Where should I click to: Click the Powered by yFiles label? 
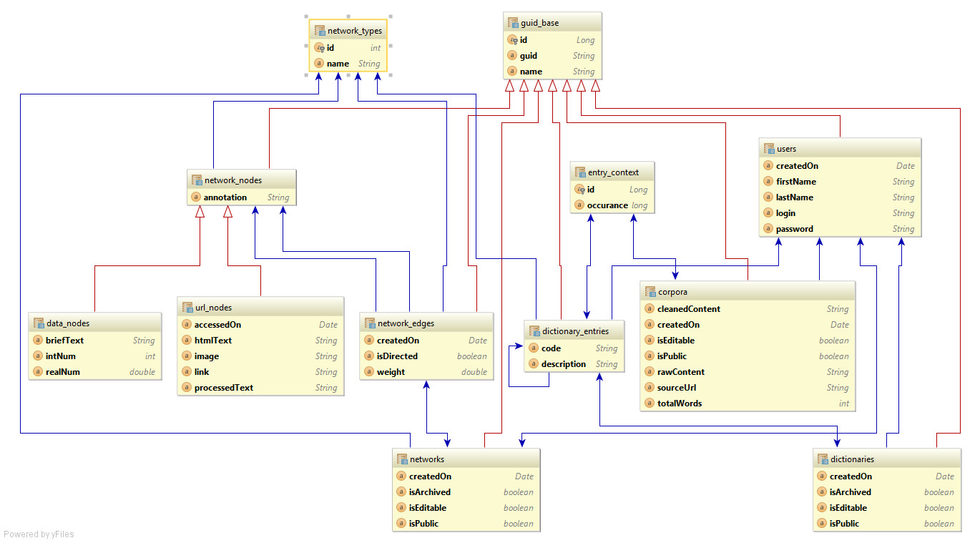click(x=39, y=534)
